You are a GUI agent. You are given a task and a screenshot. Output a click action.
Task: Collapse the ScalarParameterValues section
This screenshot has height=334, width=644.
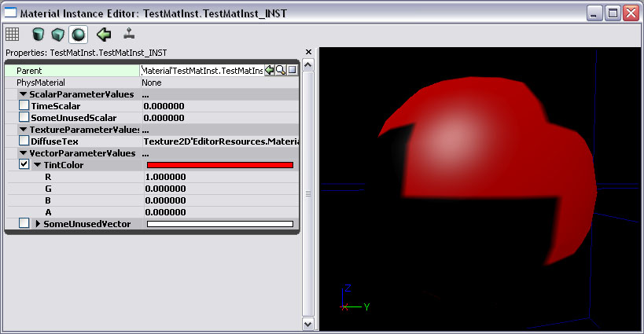(x=24, y=94)
